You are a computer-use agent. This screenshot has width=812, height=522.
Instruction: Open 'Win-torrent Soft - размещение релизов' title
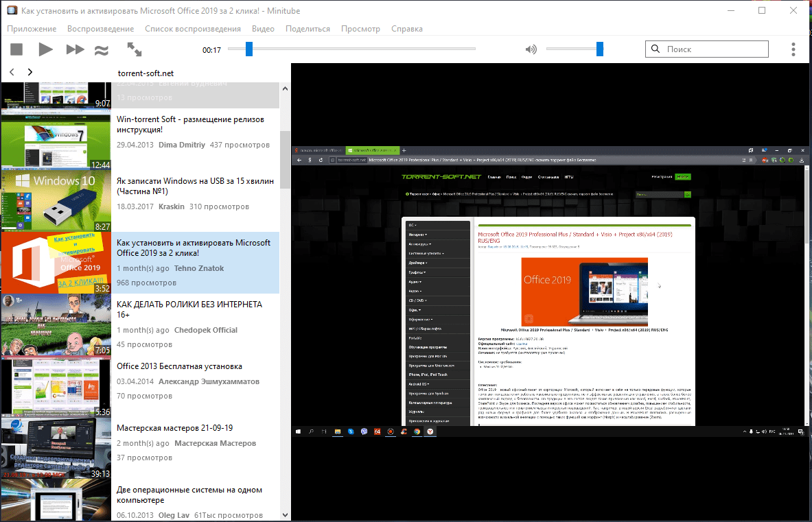pyautogui.click(x=190, y=124)
